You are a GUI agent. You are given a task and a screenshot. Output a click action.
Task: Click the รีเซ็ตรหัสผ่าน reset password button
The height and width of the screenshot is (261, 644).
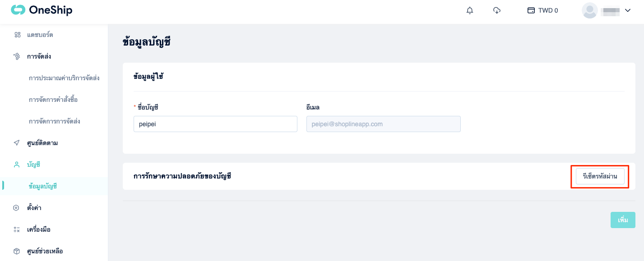600,176
